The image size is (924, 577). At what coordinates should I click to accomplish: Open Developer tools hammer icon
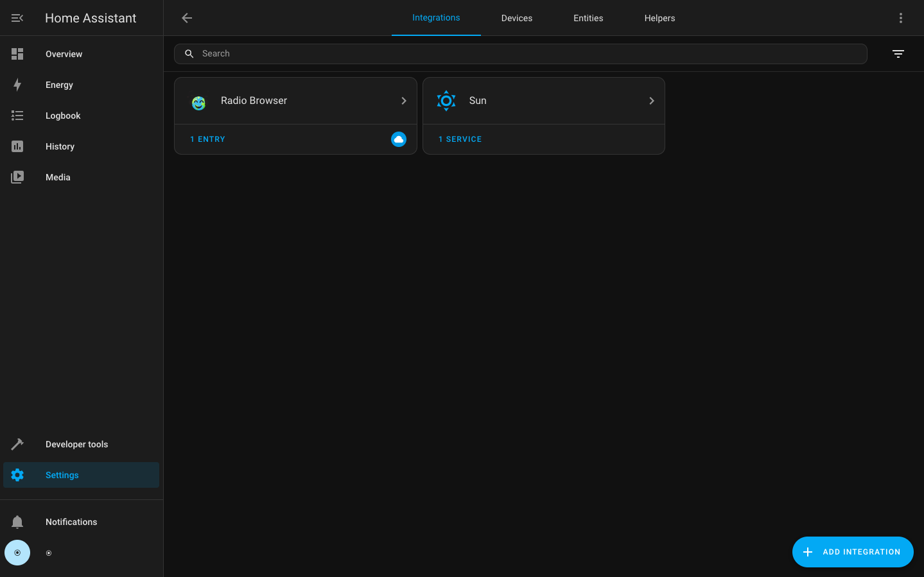tap(17, 444)
